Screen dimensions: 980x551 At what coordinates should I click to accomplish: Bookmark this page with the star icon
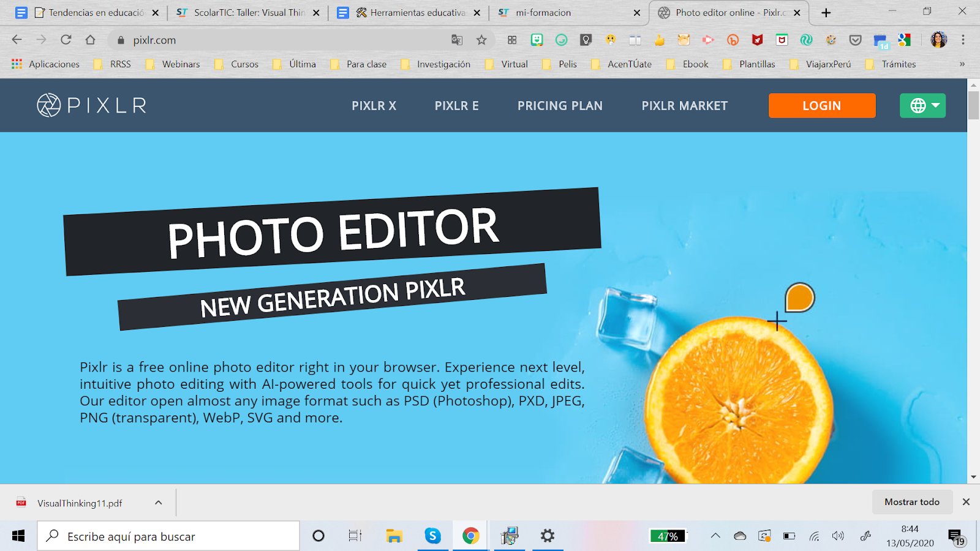(481, 40)
